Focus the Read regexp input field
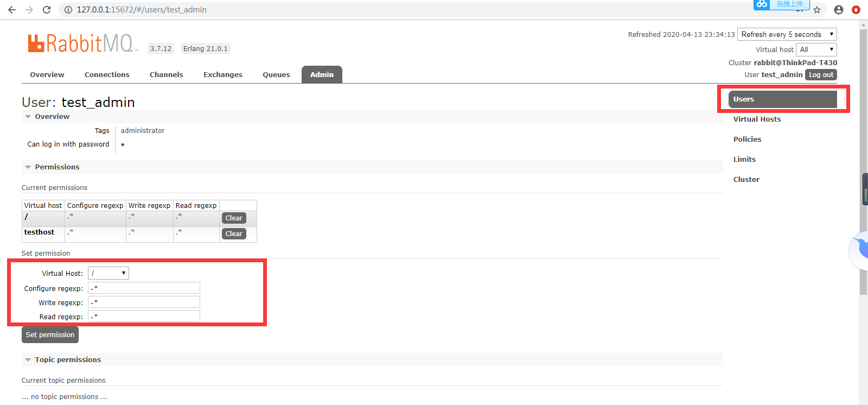The image size is (868, 405). (144, 316)
